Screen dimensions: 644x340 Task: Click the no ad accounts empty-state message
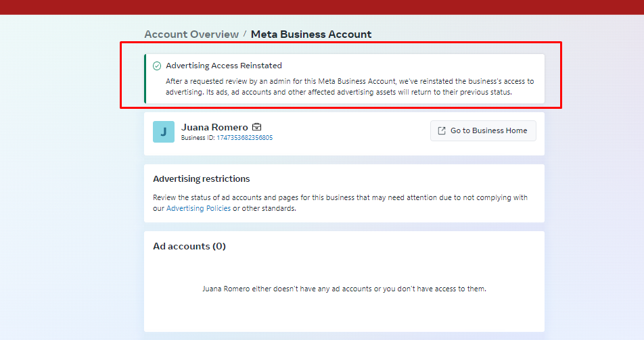[344, 289]
